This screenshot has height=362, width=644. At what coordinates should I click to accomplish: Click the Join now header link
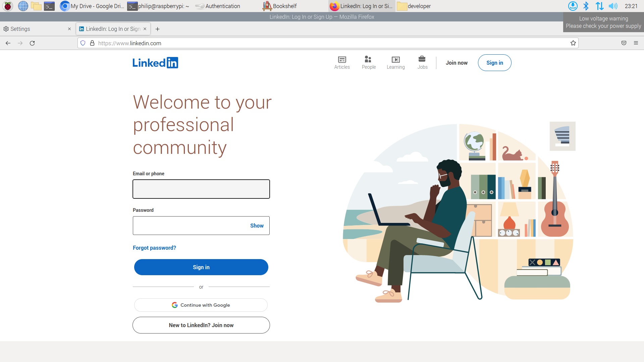(457, 63)
